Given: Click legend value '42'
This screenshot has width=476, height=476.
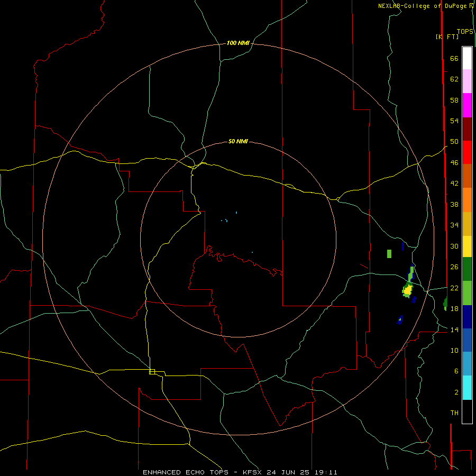Looking at the screenshot, I should 454,184.
